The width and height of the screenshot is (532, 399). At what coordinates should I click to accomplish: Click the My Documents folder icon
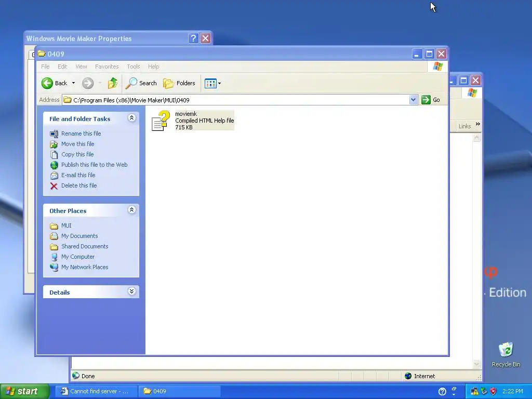point(54,236)
